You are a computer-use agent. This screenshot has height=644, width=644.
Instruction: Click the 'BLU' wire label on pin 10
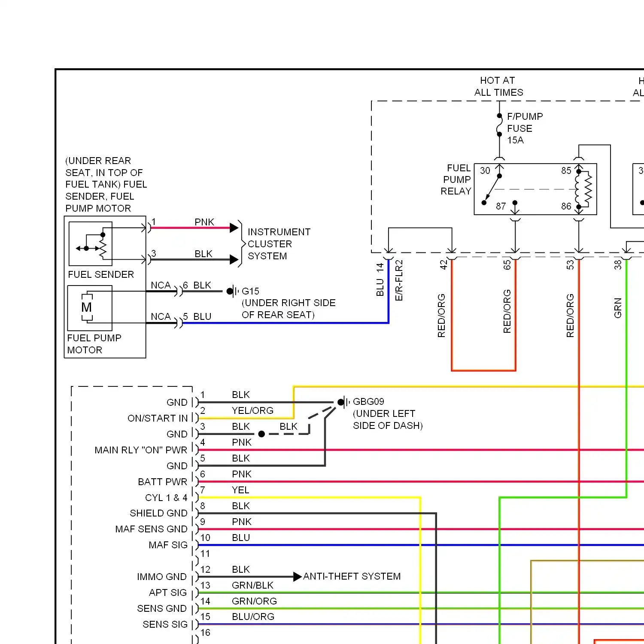[241, 538]
